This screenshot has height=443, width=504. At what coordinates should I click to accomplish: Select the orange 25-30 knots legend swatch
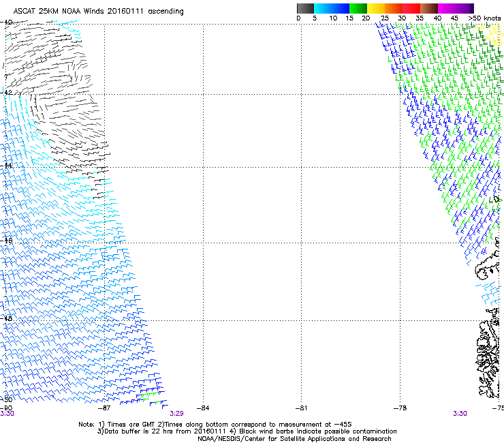[394, 8]
